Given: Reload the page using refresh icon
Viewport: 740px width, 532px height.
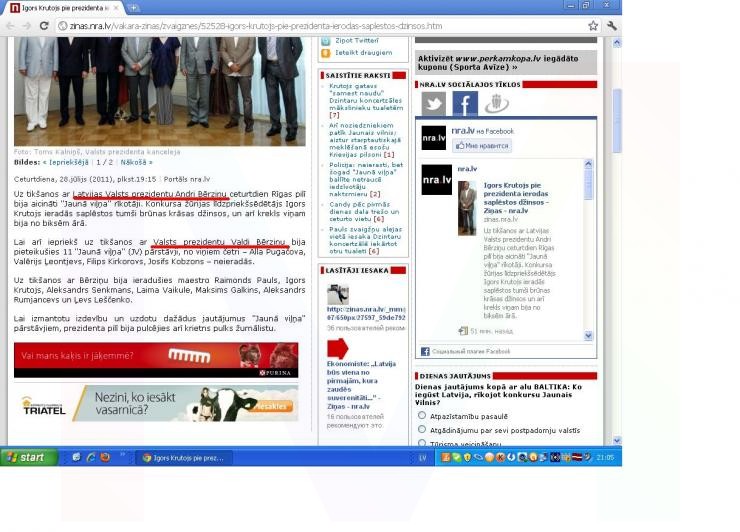Looking at the screenshot, I should pyautogui.click(x=44, y=25).
